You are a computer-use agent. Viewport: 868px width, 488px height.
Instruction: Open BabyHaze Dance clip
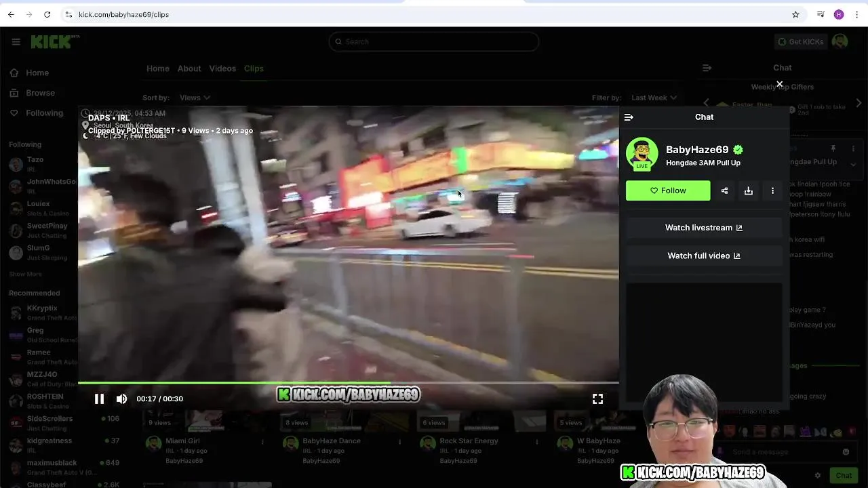pos(332,441)
